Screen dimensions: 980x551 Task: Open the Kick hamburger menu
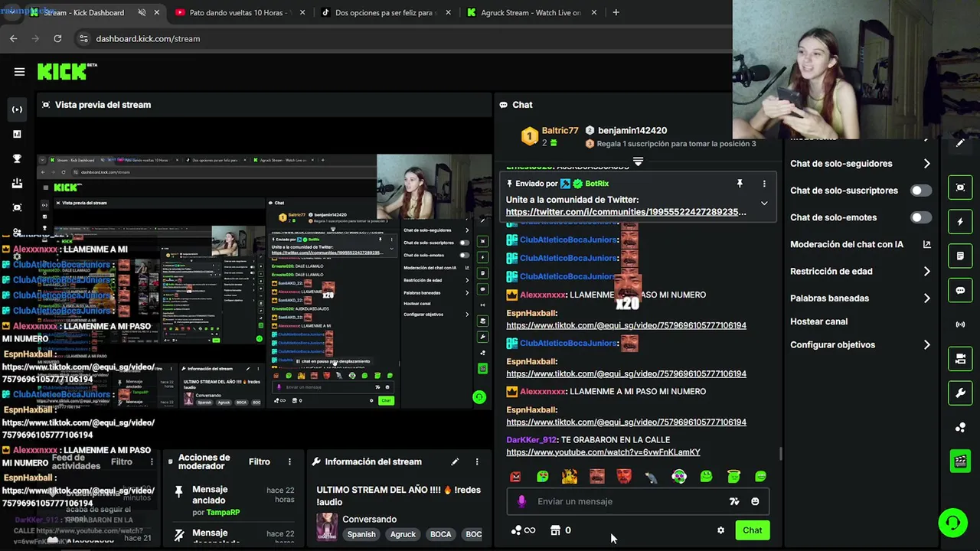tap(20, 72)
